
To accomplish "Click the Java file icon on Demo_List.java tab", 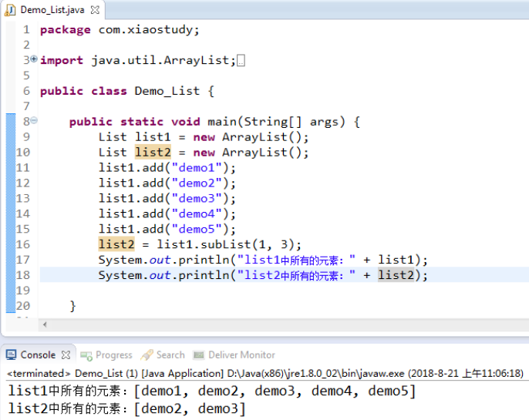I will [11, 10].
